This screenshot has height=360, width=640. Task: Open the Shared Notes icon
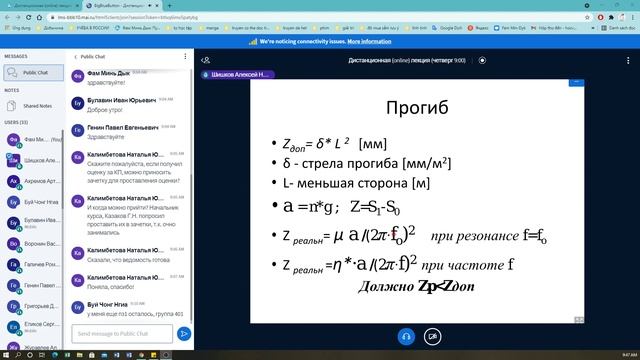click(x=11, y=106)
